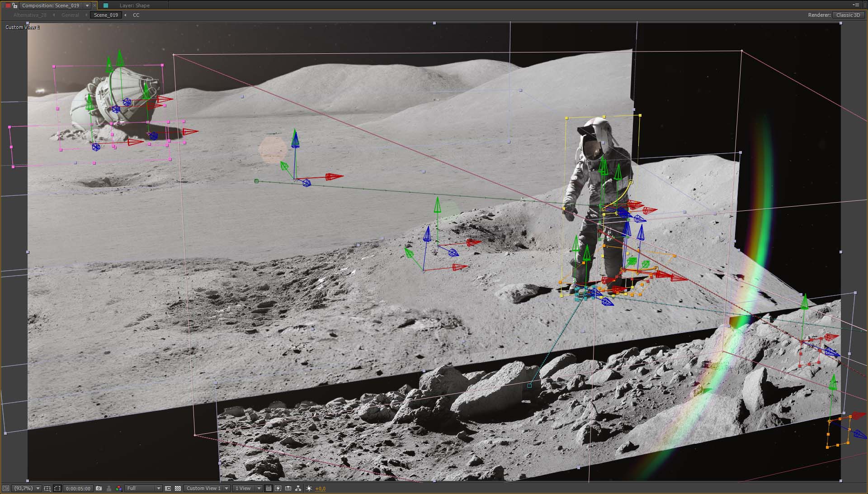Switch to the Layer: Shape tab
This screenshot has width=868, height=494.
coord(134,5)
